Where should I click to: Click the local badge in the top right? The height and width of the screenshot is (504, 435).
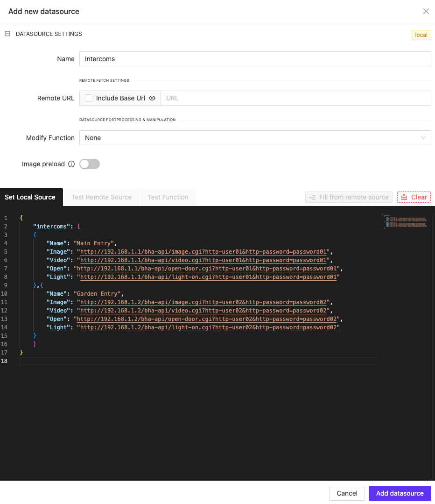(x=421, y=35)
